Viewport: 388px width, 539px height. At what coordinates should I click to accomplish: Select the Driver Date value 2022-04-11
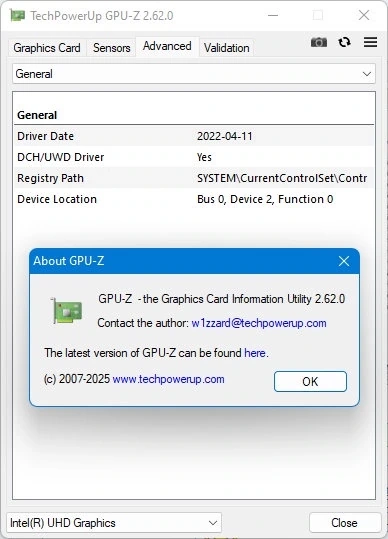tap(225, 136)
